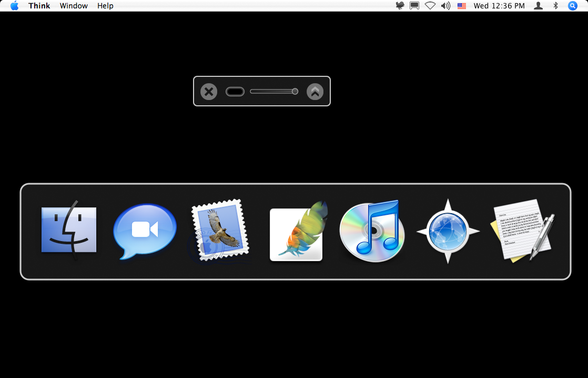
Task: Choose the iTunes music disc icon
Action: click(372, 231)
